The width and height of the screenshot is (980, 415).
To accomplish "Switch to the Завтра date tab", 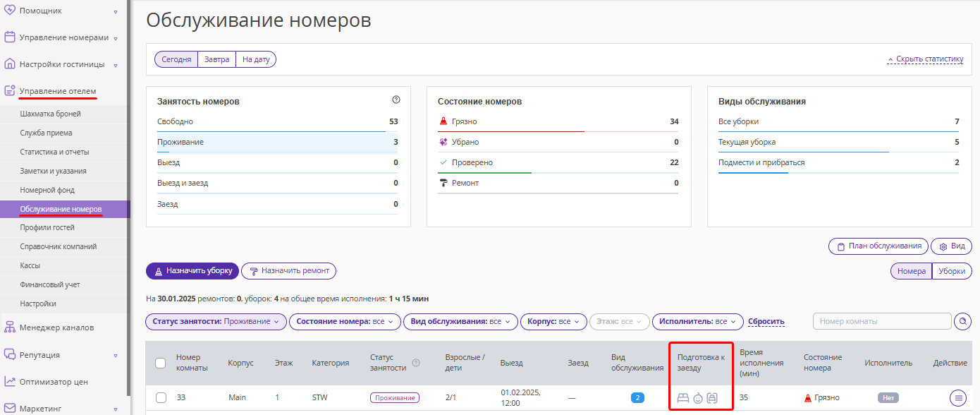I will pos(216,59).
